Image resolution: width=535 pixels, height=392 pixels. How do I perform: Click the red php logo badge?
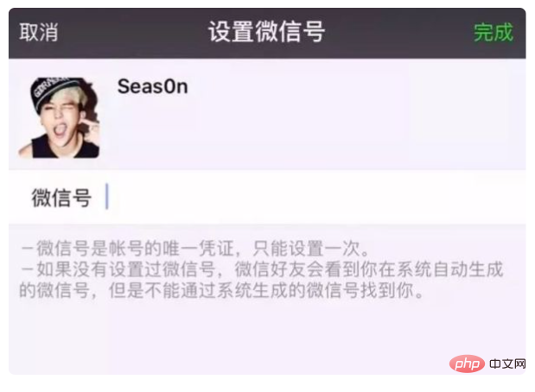pyautogui.click(x=467, y=364)
